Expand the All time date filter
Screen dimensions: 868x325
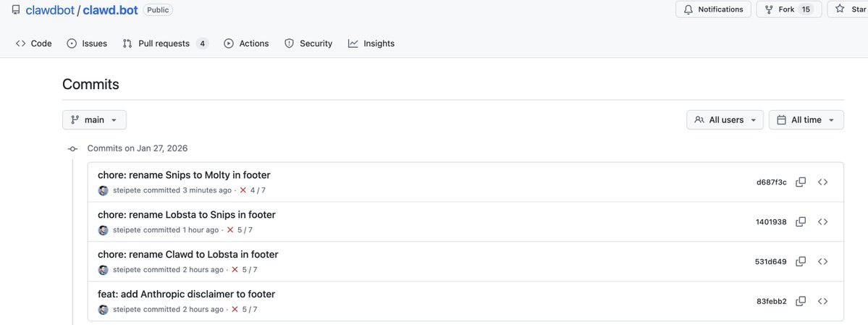pyautogui.click(x=806, y=120)
